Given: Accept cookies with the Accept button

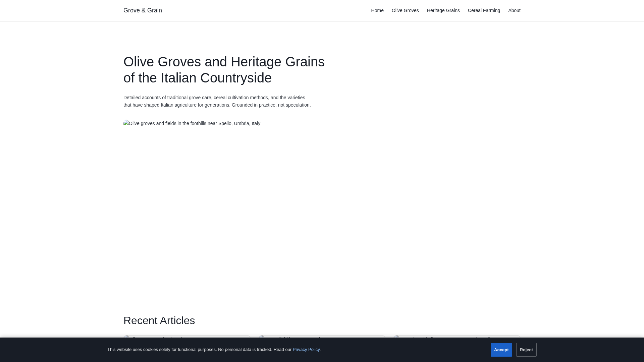Looking at the screenshot, I should point(501,350).
